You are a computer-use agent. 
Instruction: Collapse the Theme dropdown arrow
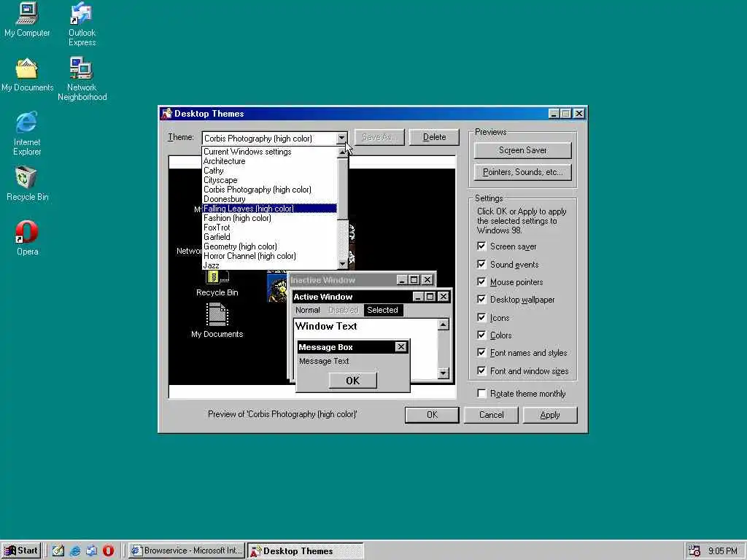[341, 138]
